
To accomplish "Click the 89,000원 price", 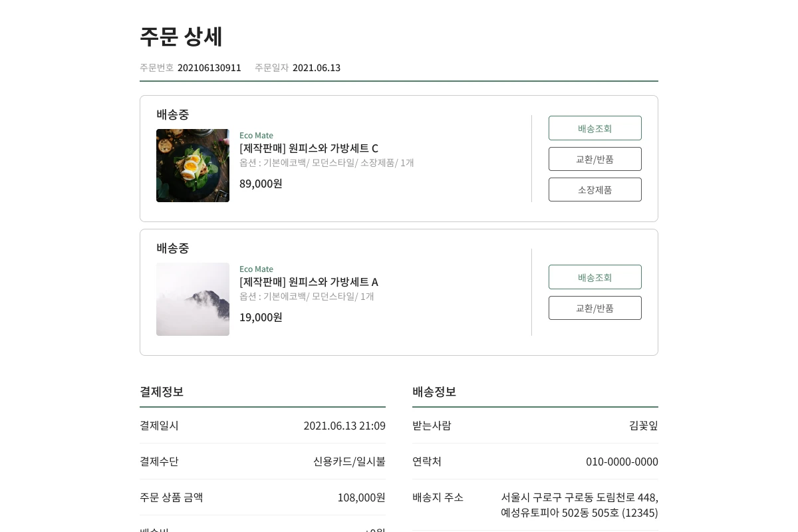I will 261,184.
